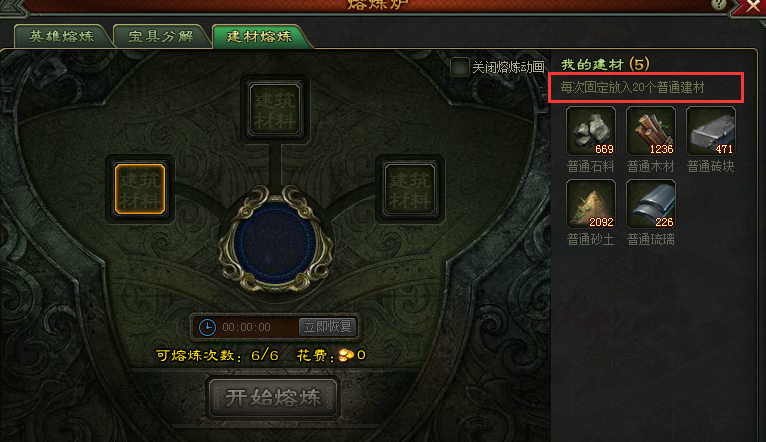Screen dimensions: 766x442
Task: Click the 每次固定放入20个普通建材 hint text
Action: click(x=632, y=87)
